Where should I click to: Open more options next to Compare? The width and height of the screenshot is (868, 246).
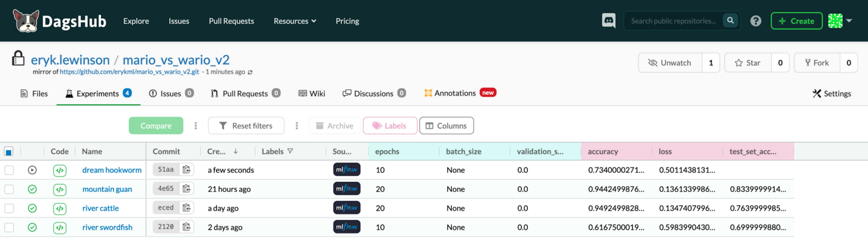point(196,126)
